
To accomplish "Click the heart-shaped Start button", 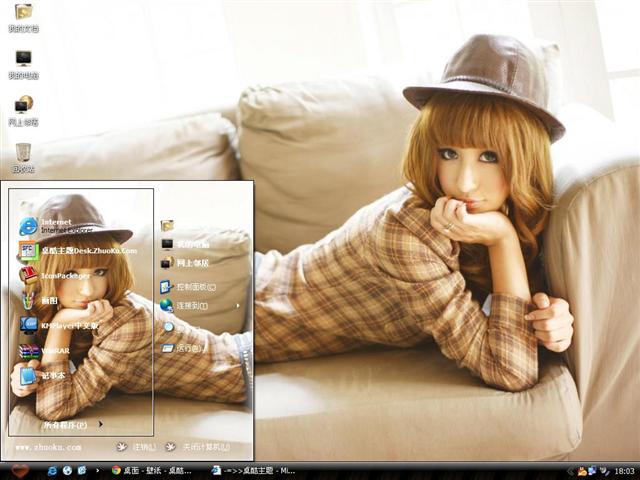I will click(x=19, y=469).
